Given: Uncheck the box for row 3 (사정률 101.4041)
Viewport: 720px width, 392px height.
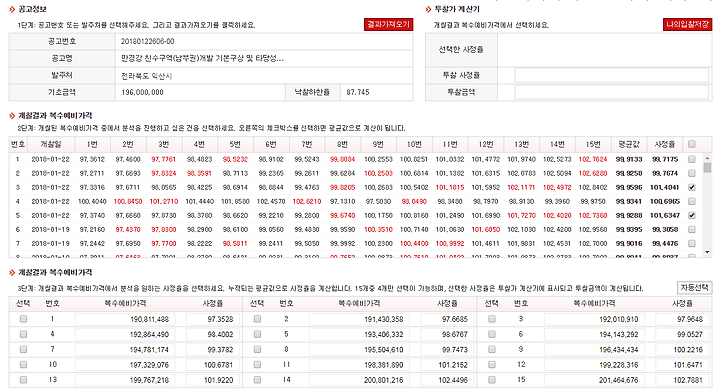Looking at the screenshot, I should pyautogui.click(x=692, y=187).
